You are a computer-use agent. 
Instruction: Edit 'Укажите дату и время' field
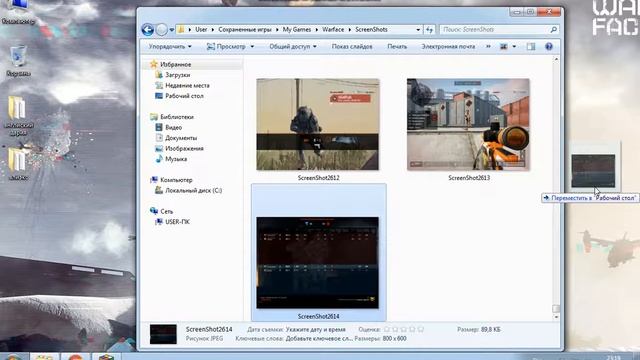[316, 329]
